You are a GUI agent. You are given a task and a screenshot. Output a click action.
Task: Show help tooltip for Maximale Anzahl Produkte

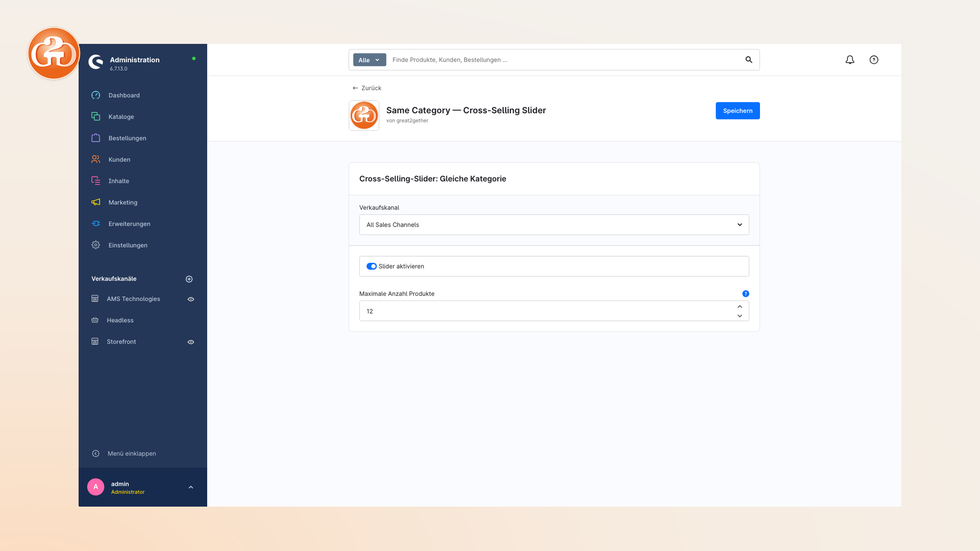click(746, 294)
